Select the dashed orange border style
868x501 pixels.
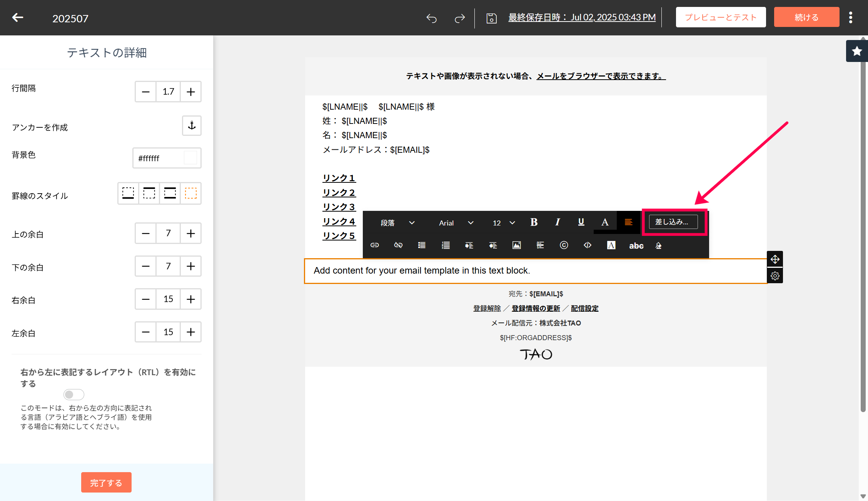(x=191, y=193)
